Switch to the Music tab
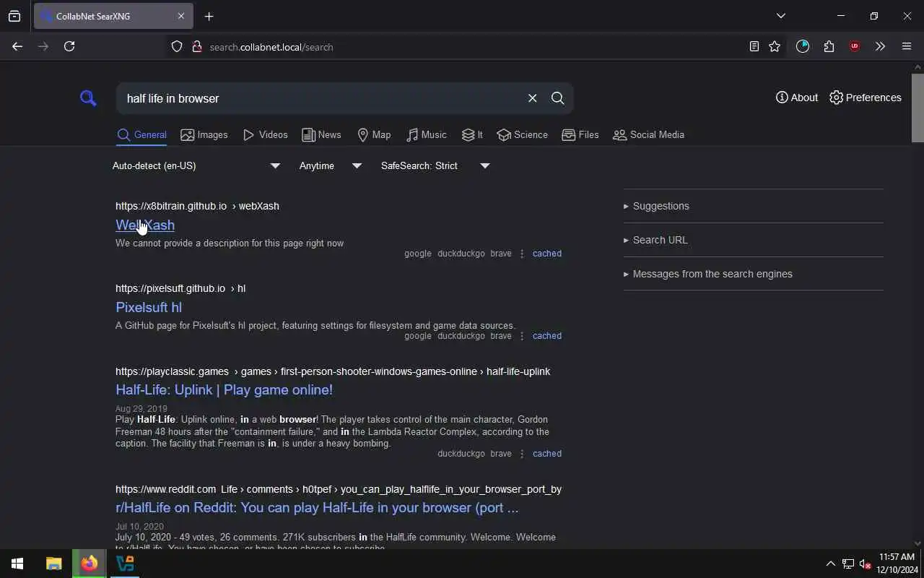 coord(427,134)
